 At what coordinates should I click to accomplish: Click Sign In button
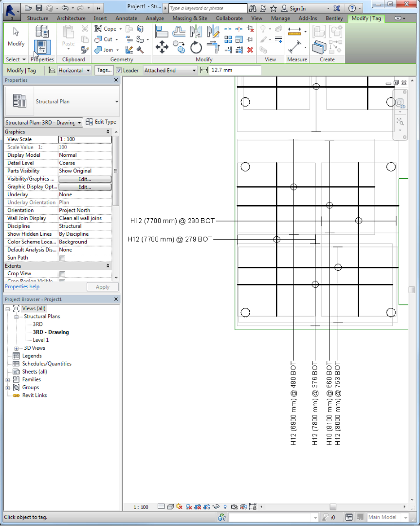tap(293, 8)
